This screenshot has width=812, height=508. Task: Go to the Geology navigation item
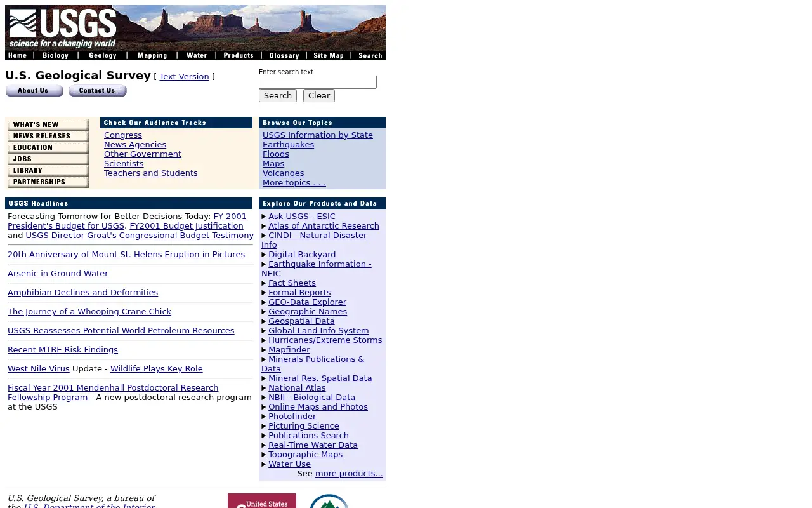tap(103, 55)
